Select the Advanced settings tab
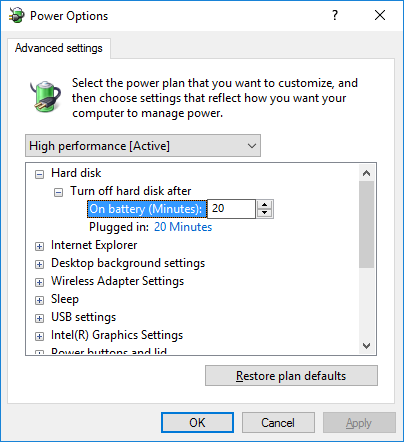 click(59, 48)
